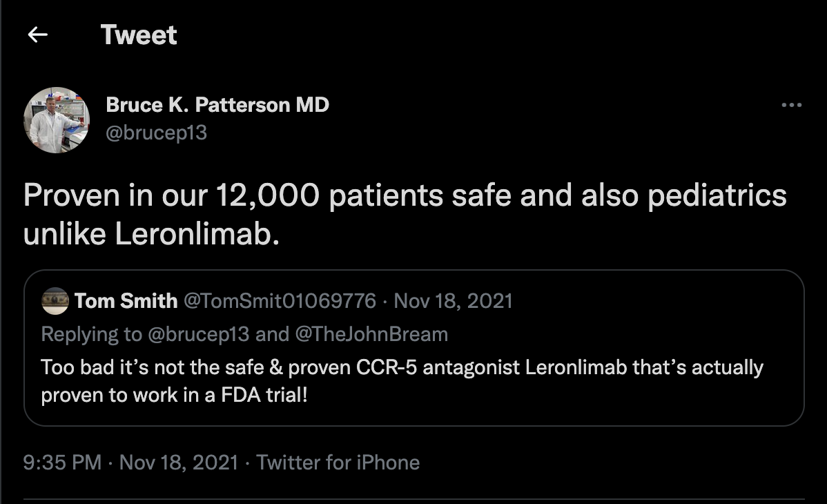This screenshot has height=504, width=827.
Task: Click the Tweet header title
Action: click(139, 35)
